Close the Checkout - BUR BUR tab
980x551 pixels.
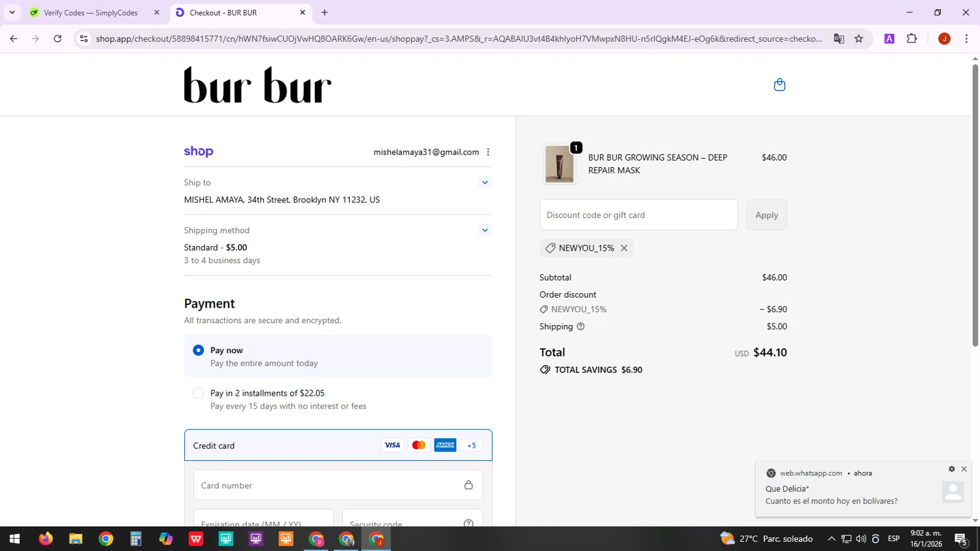302,12
